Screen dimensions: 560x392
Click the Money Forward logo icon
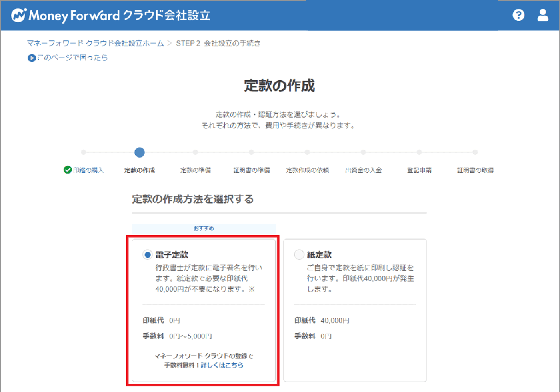(x=18, y=15)
